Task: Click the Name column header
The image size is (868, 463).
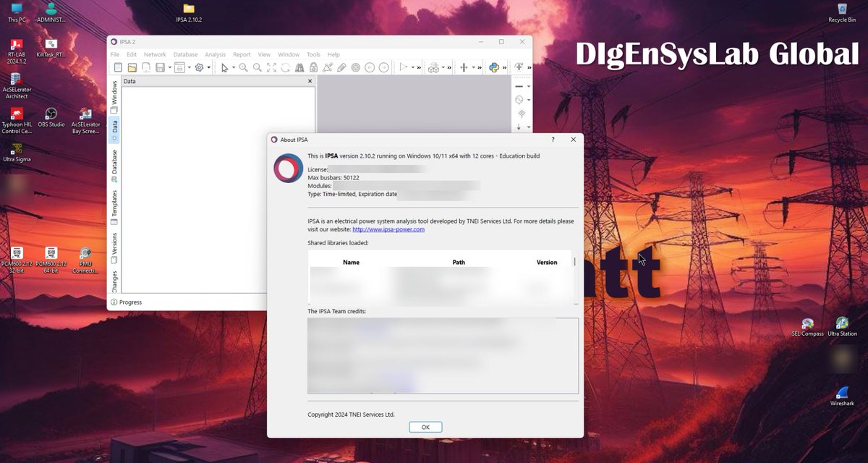Action: (351, 262)
